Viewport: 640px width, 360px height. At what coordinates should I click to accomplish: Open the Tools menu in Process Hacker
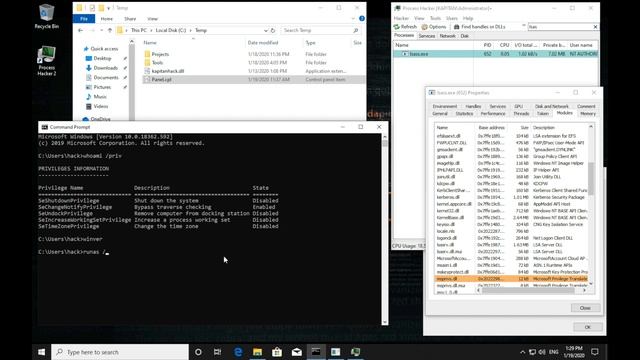[435, 18]
